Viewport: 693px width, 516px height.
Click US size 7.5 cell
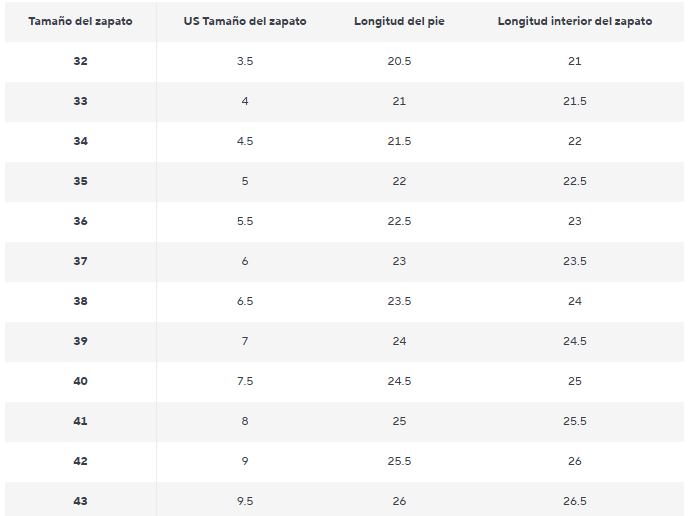click(x=245, y=381)
